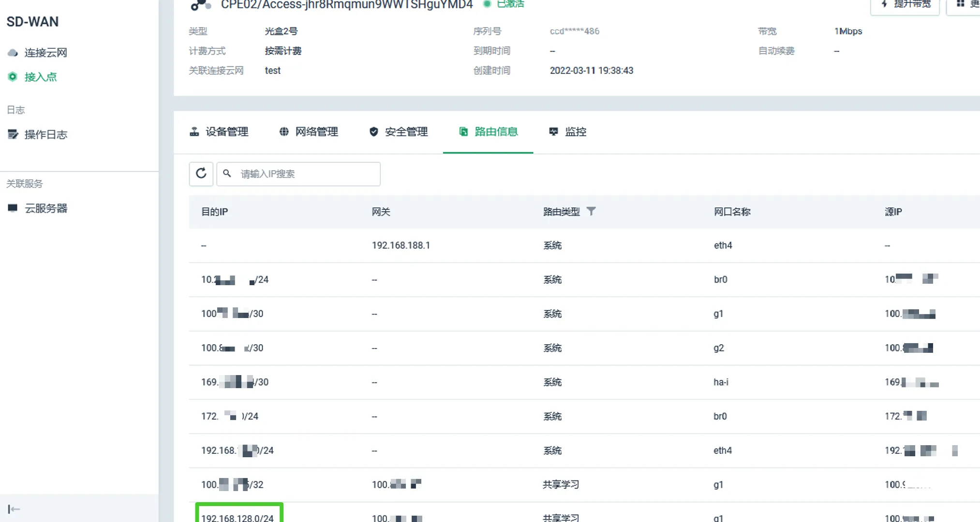Click the 网口名称 column header
The width and height of the screenshot is (980, 522).
732,212
